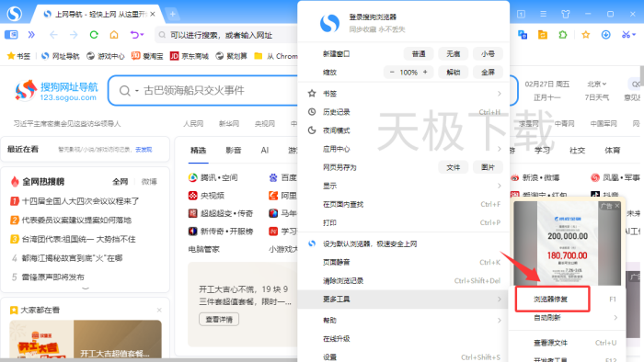This screenshot has width=644, height=362.
Task: Toggle 页面静音 menu item
Action: (404, 263)
